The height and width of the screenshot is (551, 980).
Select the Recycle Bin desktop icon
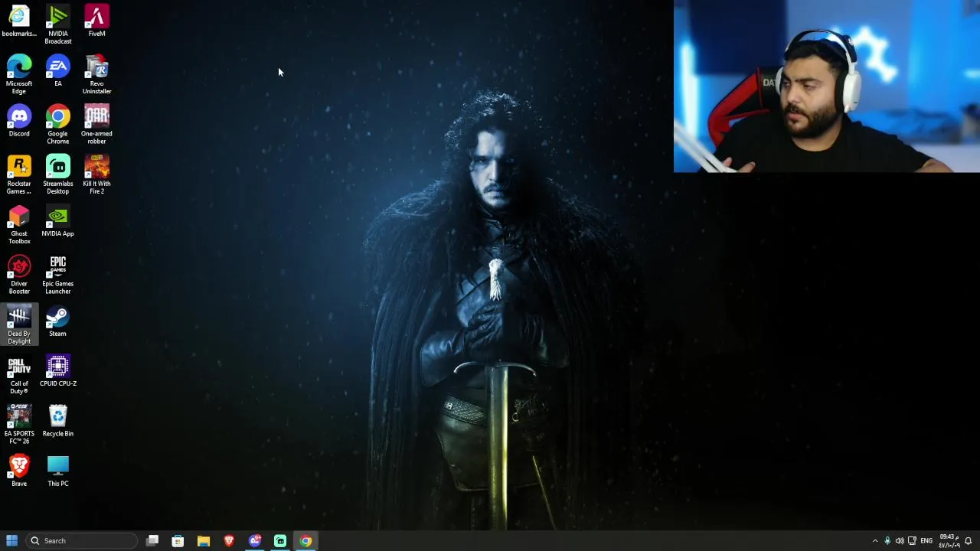click(x=57, y=421)
